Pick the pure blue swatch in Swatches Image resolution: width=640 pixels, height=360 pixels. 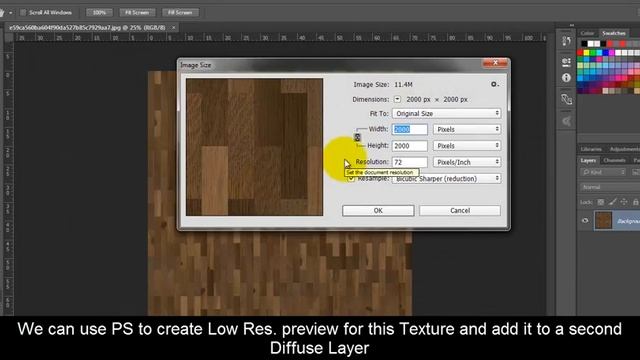click(x=606, y=53)
